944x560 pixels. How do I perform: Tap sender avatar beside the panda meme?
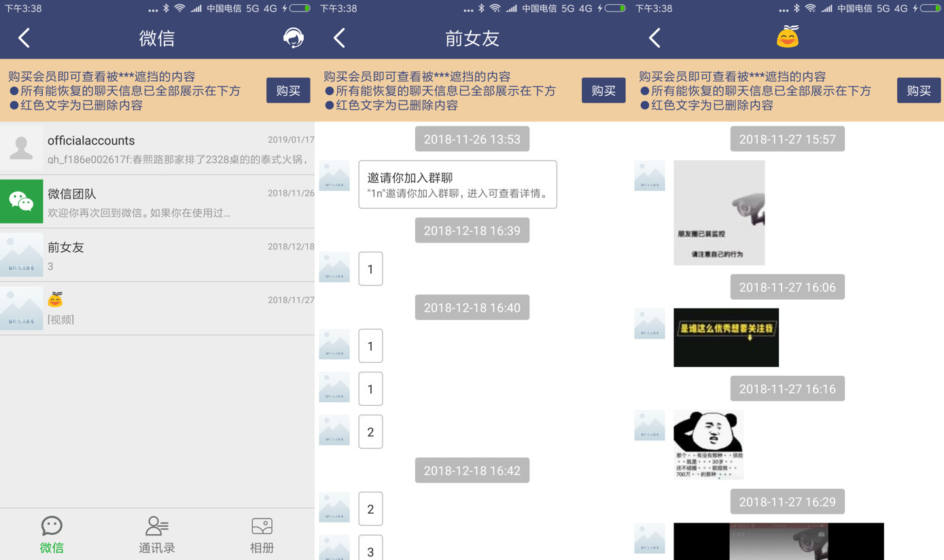click(x=650, y=425)
